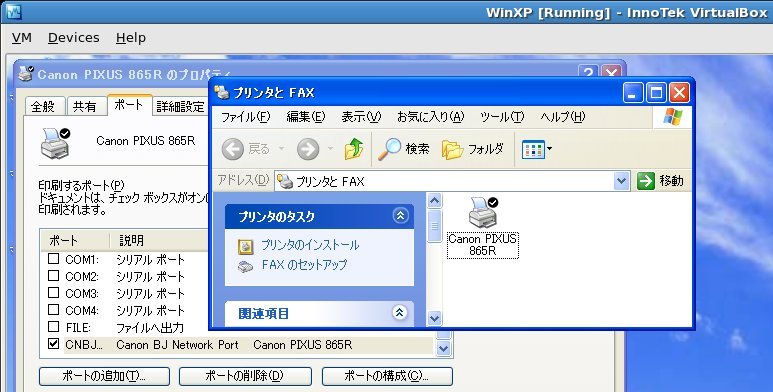
Task: Click the task pane scroll up arrow
Action: 434,201
